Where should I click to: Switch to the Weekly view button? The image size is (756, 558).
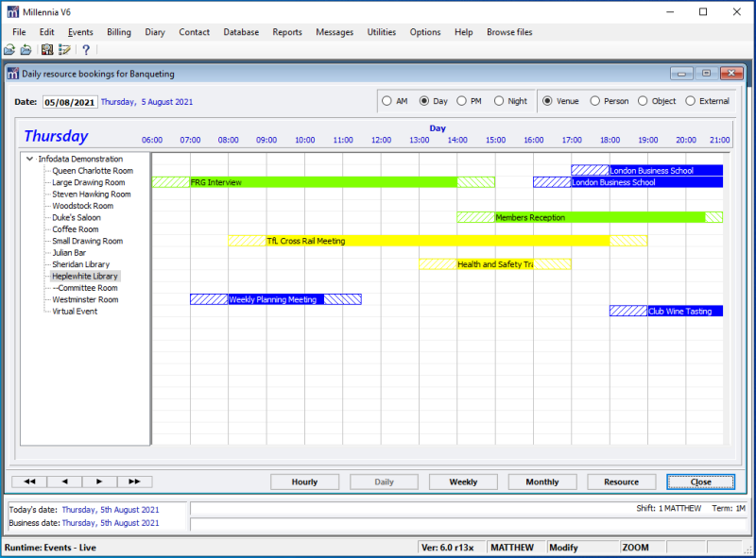463,482
